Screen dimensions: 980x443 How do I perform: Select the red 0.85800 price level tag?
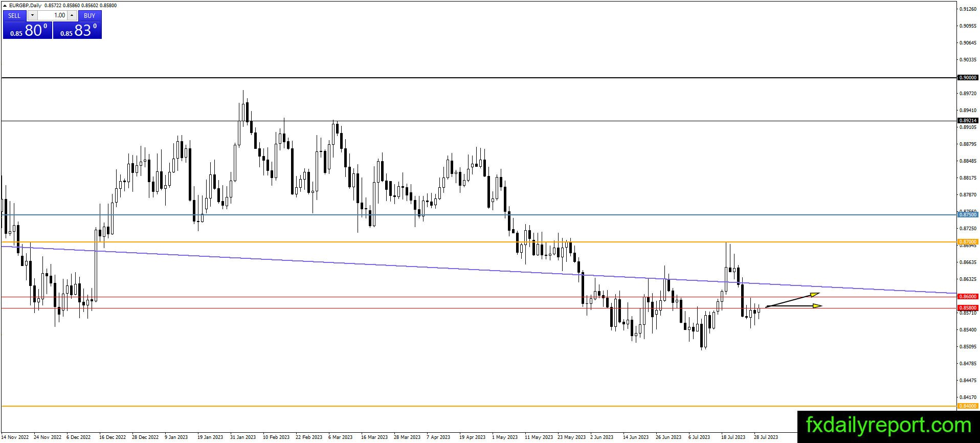pyautogui.click(x=967, y=308)
